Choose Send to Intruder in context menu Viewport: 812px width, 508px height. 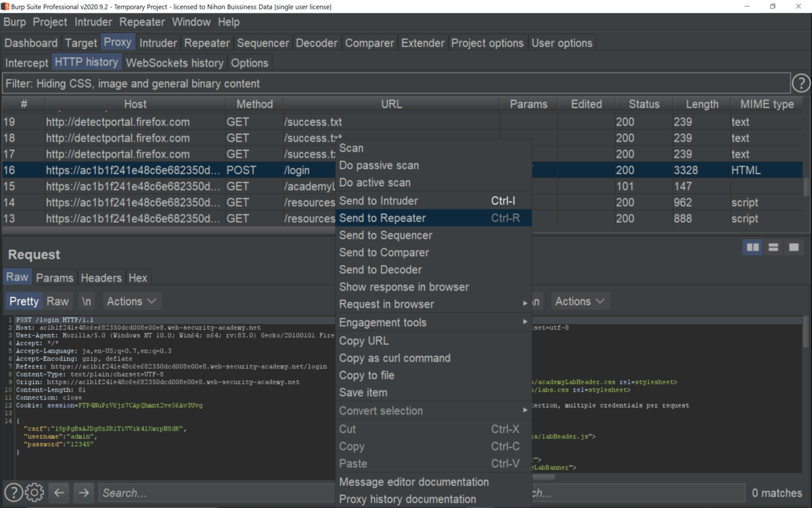click(434, 200)
